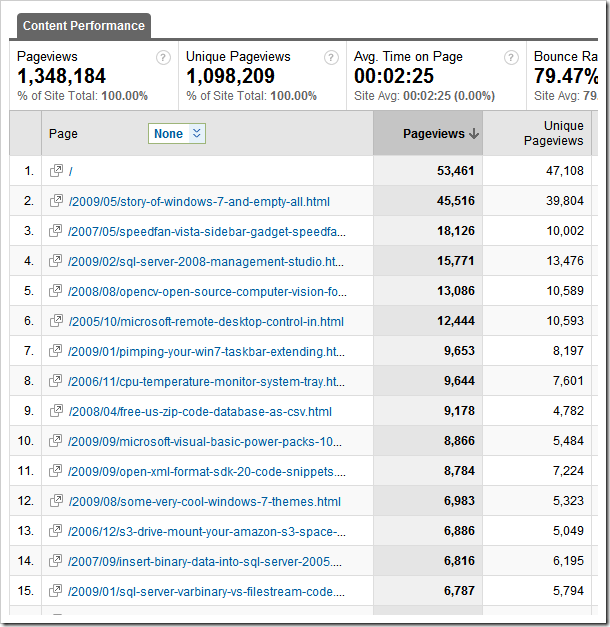Click external icon beside sql-server-2008-management-studio
610x627 pixels.
coord(57,261)
